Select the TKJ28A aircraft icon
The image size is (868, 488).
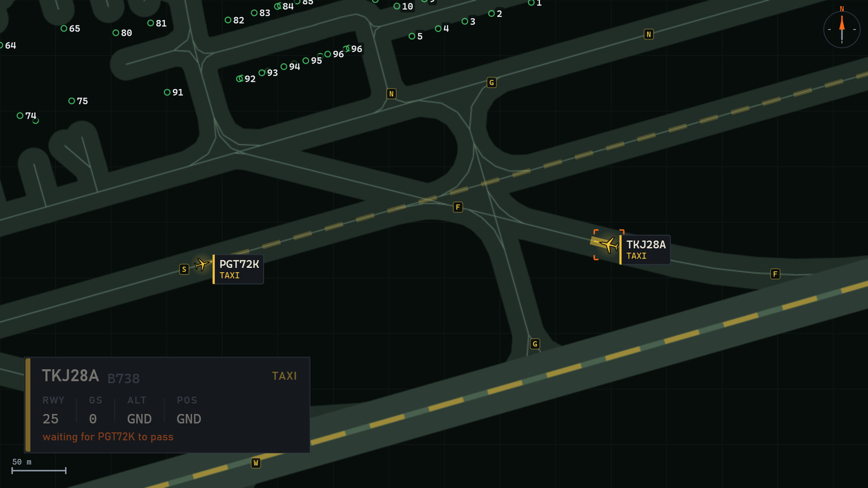coord(609,245)
